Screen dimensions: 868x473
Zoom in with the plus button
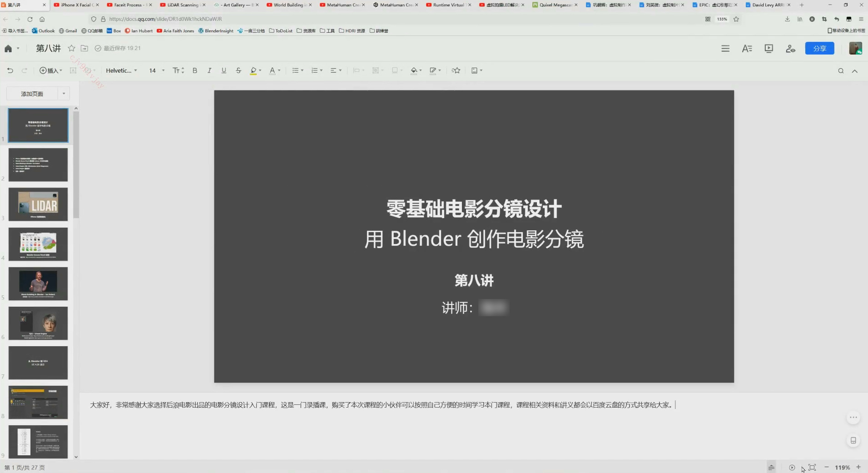pyautogui.click(x=858, y=467)
